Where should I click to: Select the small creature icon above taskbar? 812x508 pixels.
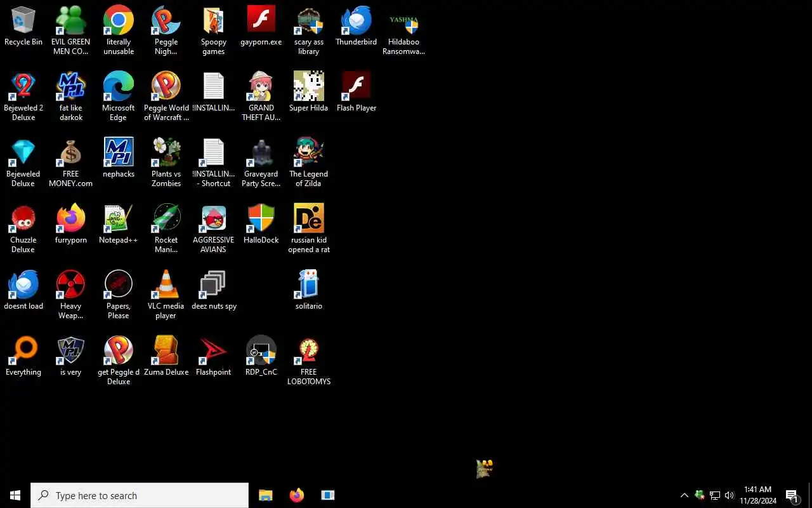coord(485,469)
